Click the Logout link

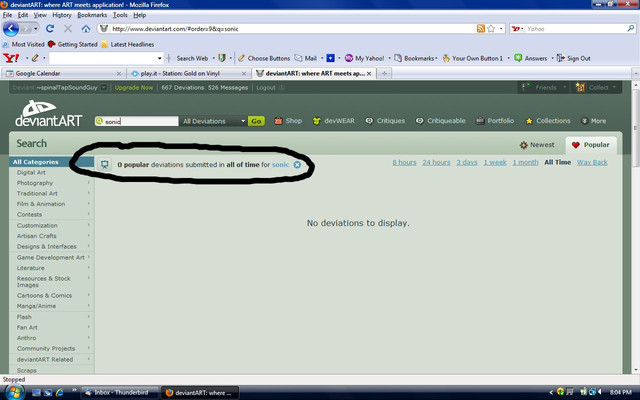266,87
